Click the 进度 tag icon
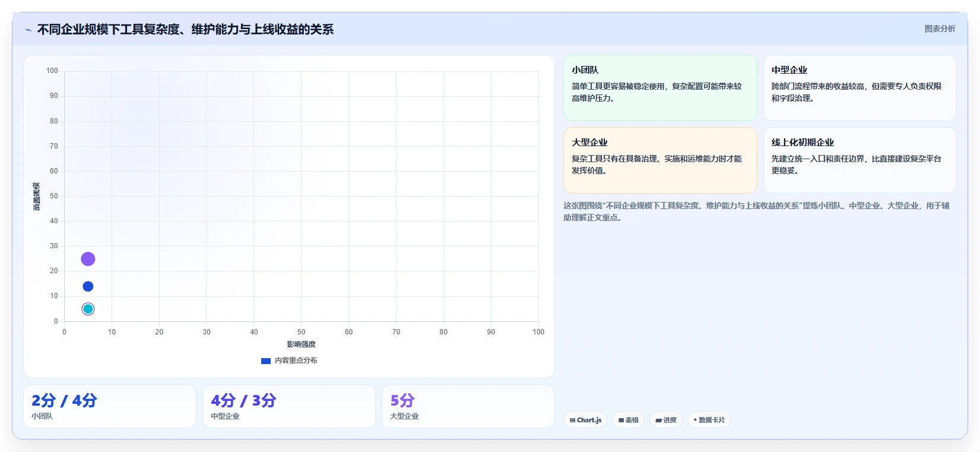Image resolution: width=980 pixels, height=452 pixels. click(658, 420)
